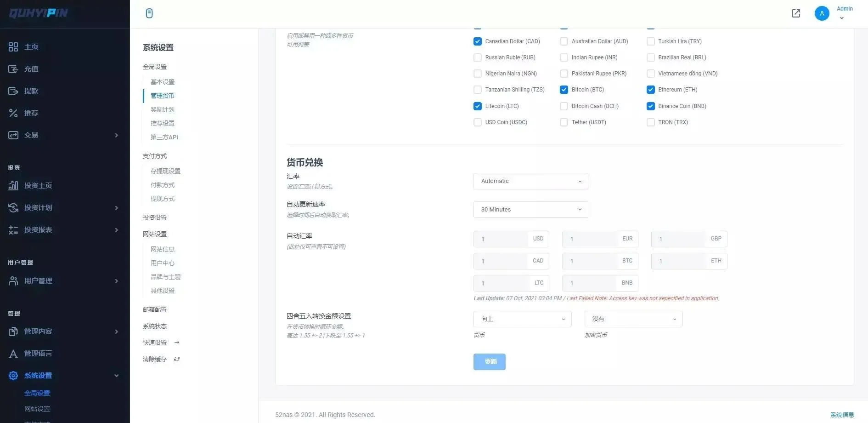Click the USD rate input field

click(501, 239)
